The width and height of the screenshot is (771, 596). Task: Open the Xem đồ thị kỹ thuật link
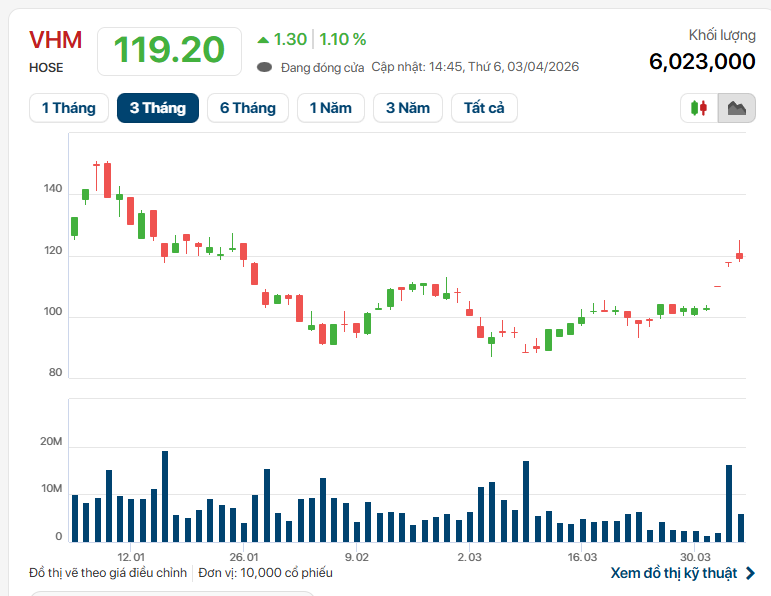673,573
